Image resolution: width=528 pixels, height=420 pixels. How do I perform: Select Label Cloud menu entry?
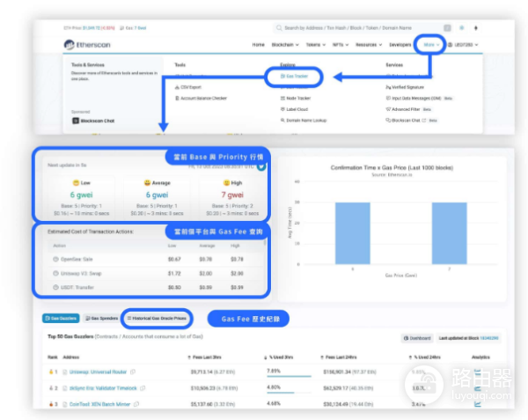pyautogui.click(x=294, y=109)
